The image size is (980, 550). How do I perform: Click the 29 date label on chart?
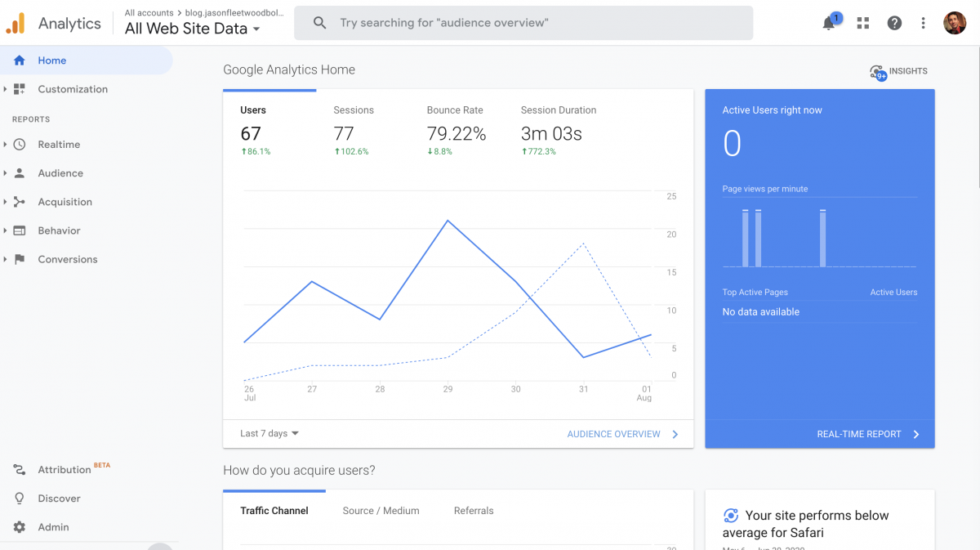(448, 389)
